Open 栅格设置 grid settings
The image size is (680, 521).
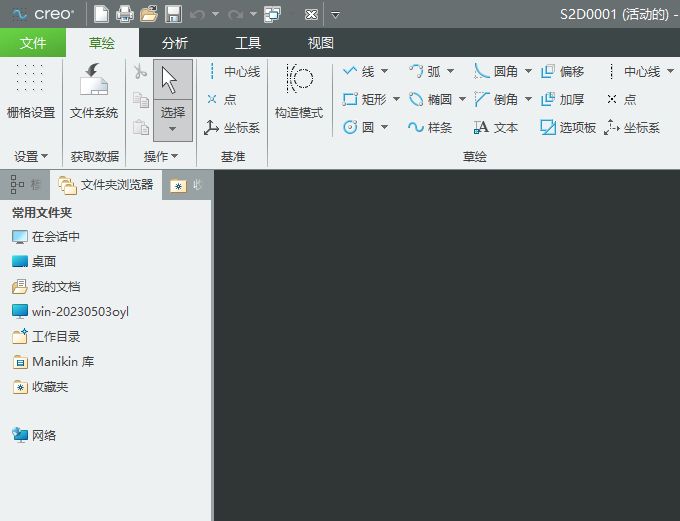31,91
